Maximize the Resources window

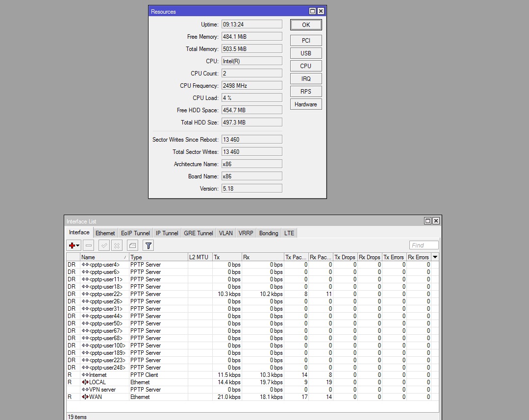click(312, 11)
